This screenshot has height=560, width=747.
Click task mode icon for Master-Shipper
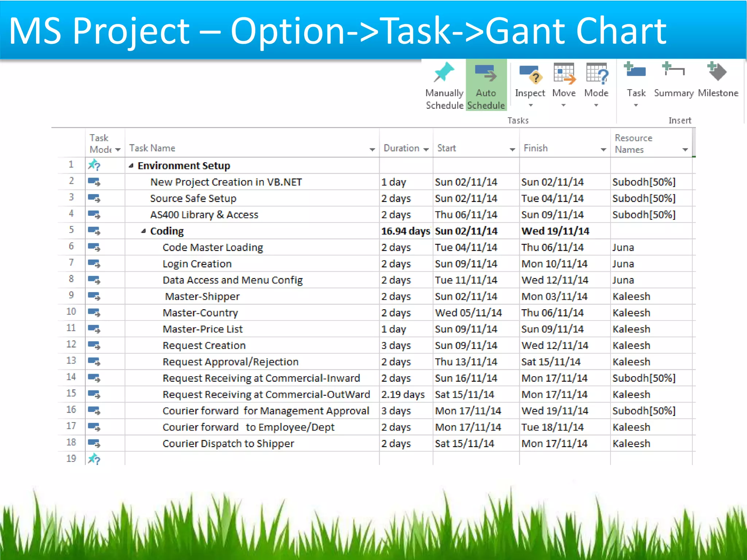(x=94, y=296)
